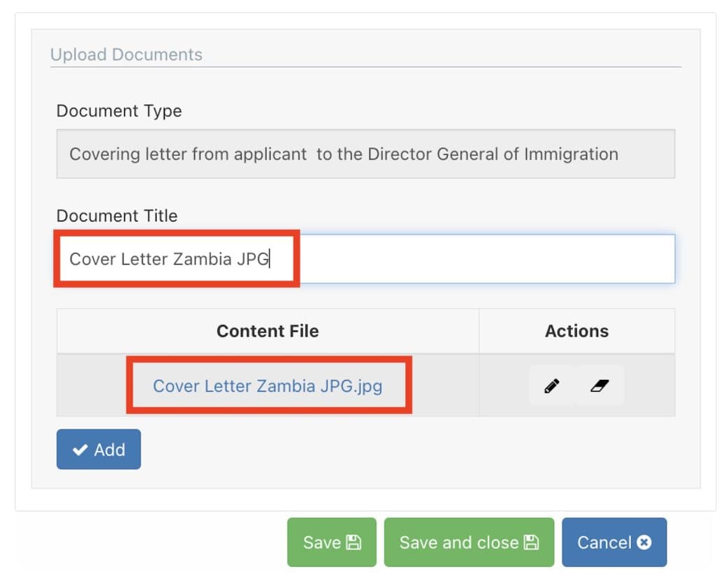Image resolution: width=728 pixels, height=583 pixels.
Task: Click the circled X icon on Cancel
Action: coord(644,543)
